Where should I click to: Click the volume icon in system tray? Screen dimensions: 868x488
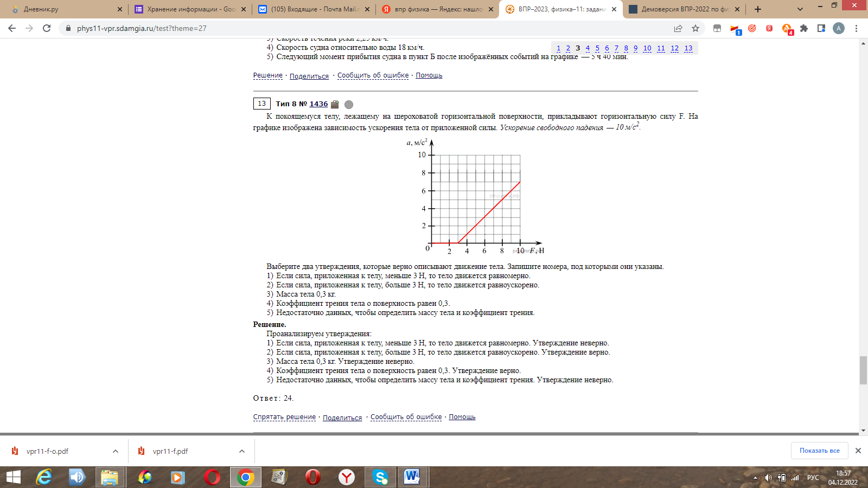(768, 478)
